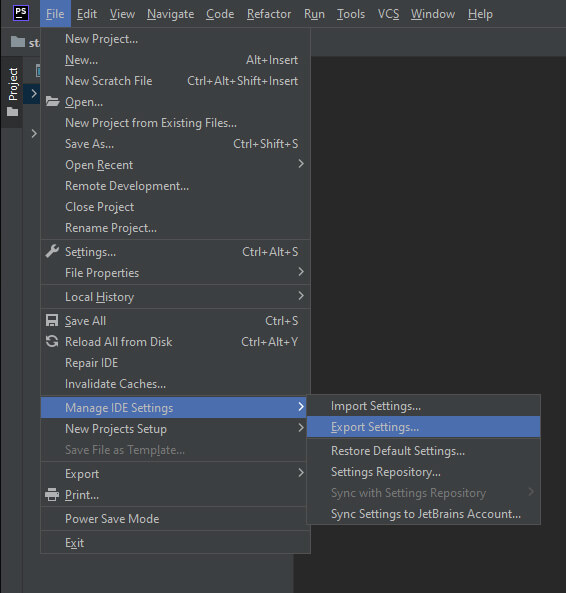The image size is (566, 593).
Task: Choose Exit from File menu
Action: pyautogui.click(x=175, y=543)
